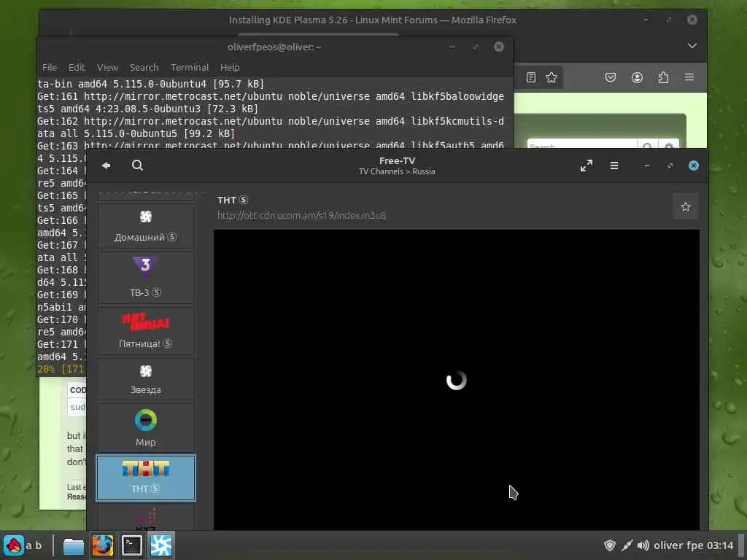This screenshot has height=560, width=747.
Task: Open Terminal Search menu
Action: [144, 67]
